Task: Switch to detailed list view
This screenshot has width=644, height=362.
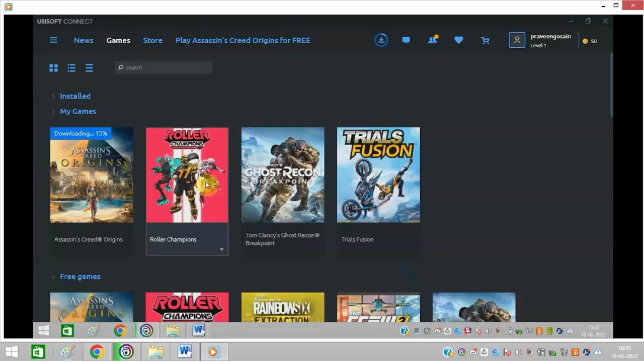Action: click(71, 68)
